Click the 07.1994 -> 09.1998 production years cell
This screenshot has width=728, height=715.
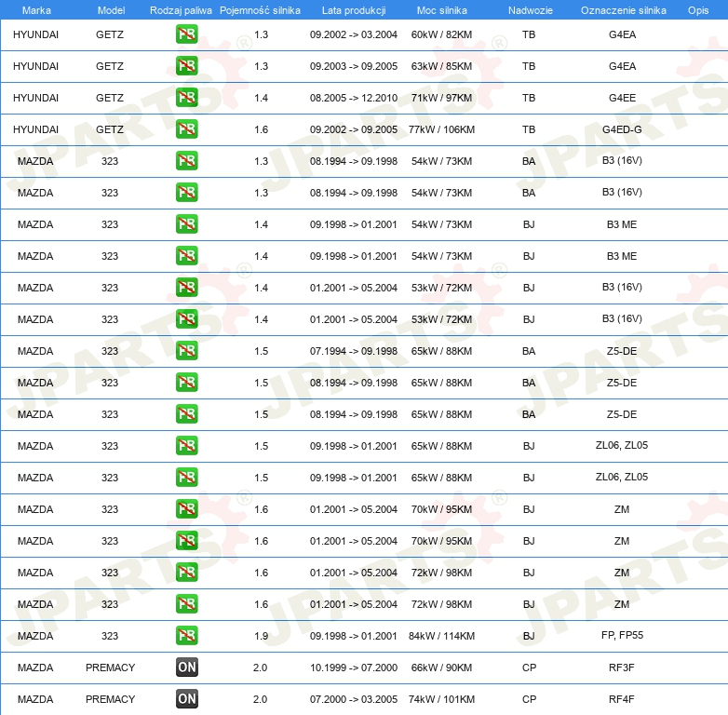pos(354,352)
